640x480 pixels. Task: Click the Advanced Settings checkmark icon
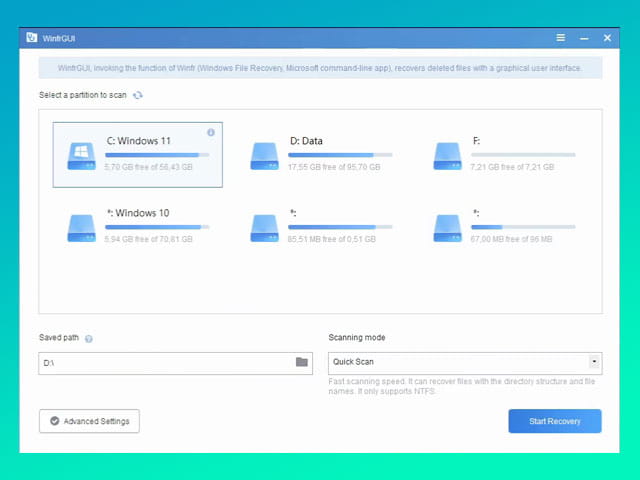pyautogui.click(x=55, y=421)
